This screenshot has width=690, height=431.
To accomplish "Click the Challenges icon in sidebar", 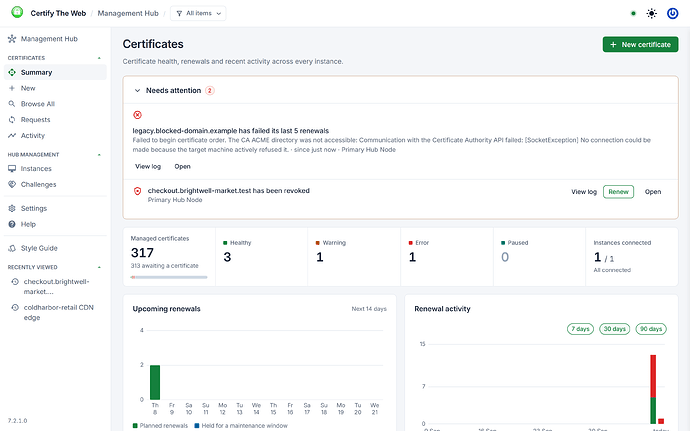I will [12, 184].
